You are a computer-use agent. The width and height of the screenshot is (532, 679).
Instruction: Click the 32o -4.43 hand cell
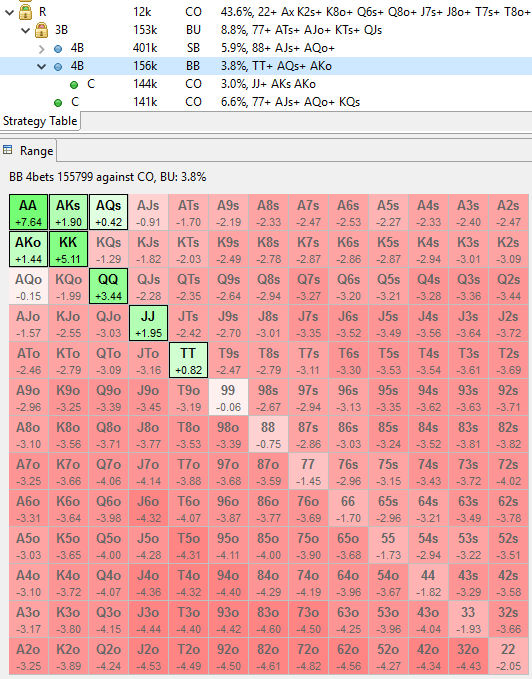point(468,656)
